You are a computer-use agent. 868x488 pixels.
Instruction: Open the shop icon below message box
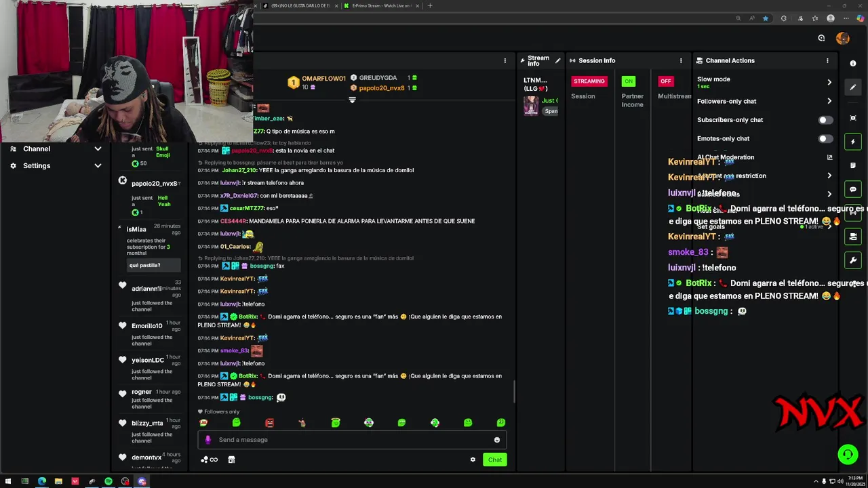point(231,460)
